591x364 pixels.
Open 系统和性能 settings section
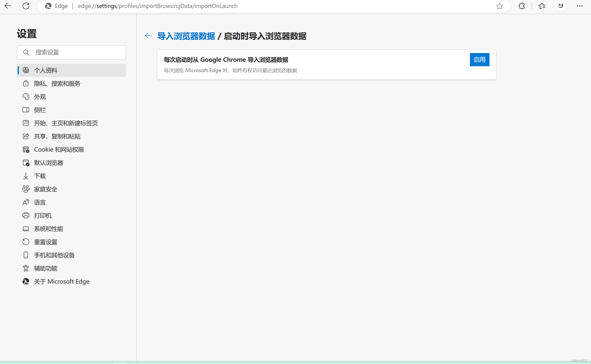pos(48,229)
